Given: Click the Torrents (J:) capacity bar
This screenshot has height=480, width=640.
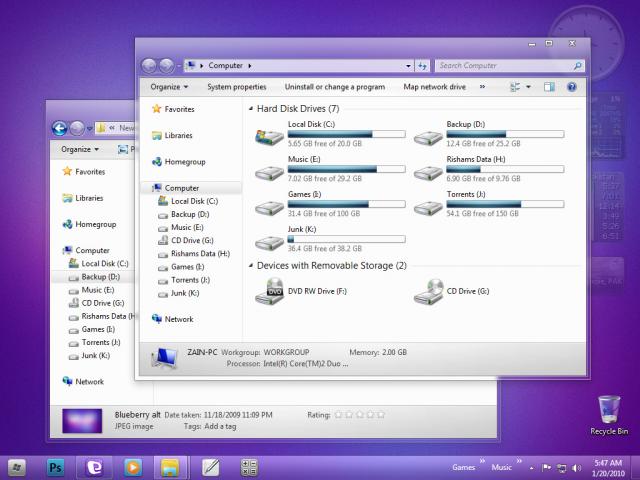Looking at the screenshot, I should [x=505, y=204].
